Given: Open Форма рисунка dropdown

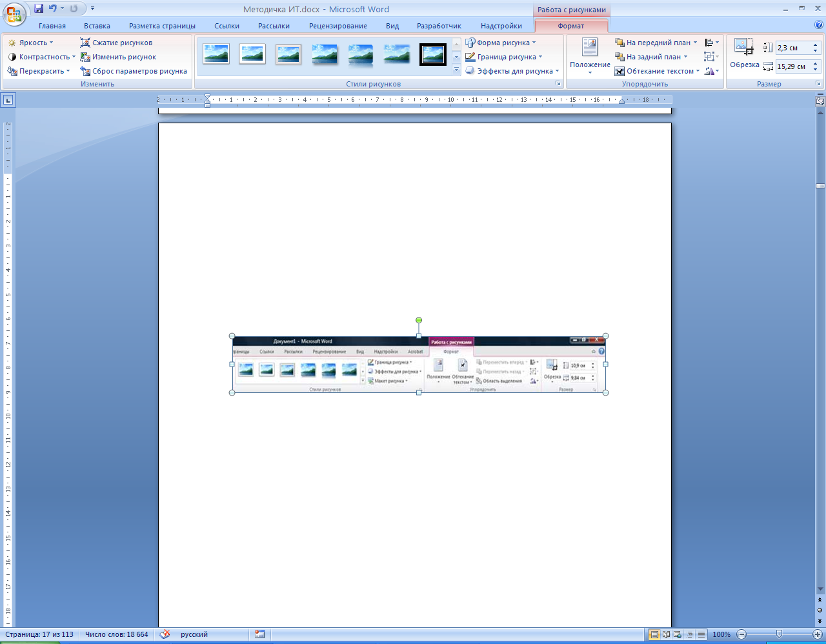Looking at the screenshot, I should click(x=501, y=43).
